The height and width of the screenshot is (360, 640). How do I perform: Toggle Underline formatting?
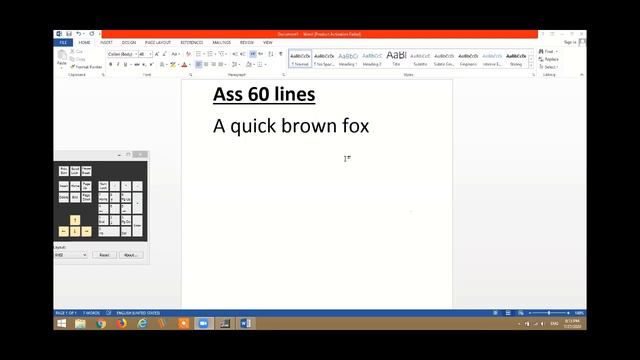(x=125, y=64)
